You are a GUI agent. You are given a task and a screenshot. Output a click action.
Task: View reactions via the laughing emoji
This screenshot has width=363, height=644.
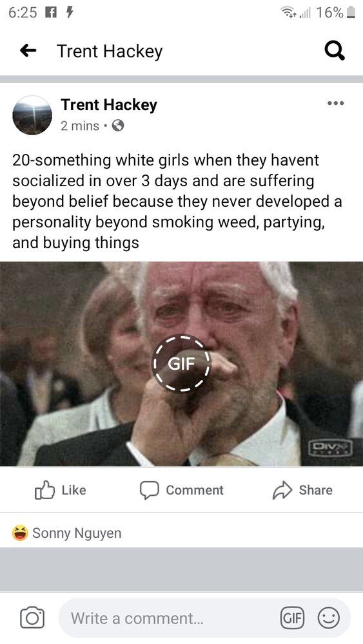[x=20, y=533]
